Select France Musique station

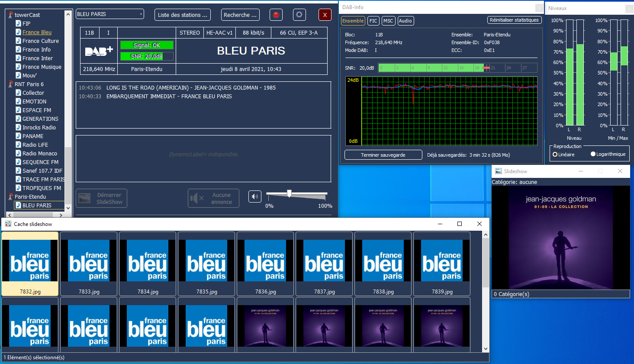pos(42,67)
